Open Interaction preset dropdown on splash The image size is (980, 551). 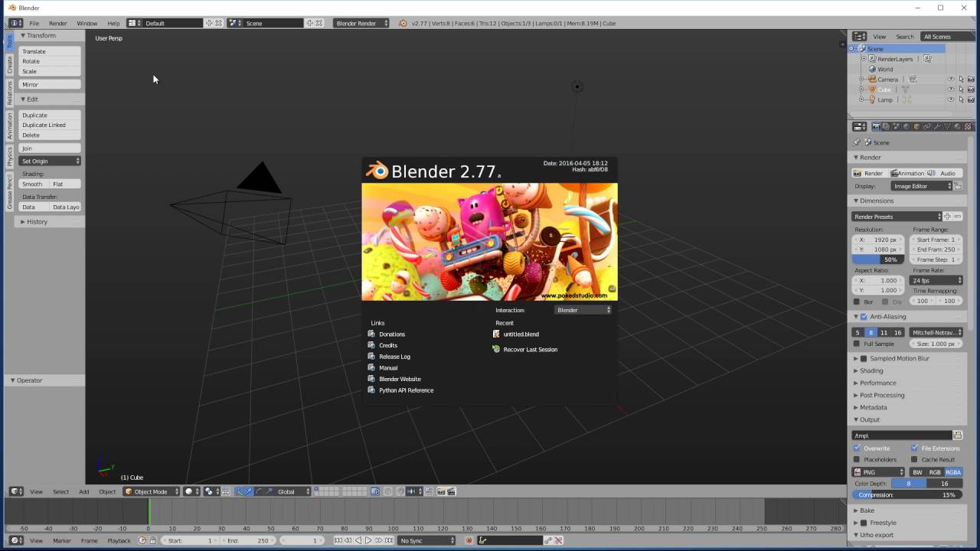[583, 310]
